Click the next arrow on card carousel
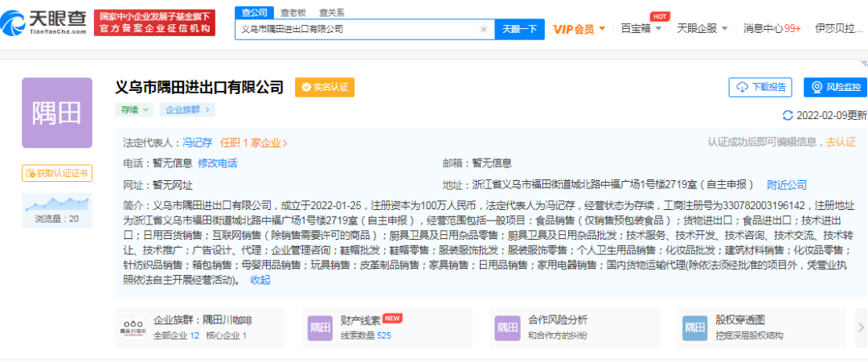This screenshot has height=362, width=868. [x=861, y=327]
